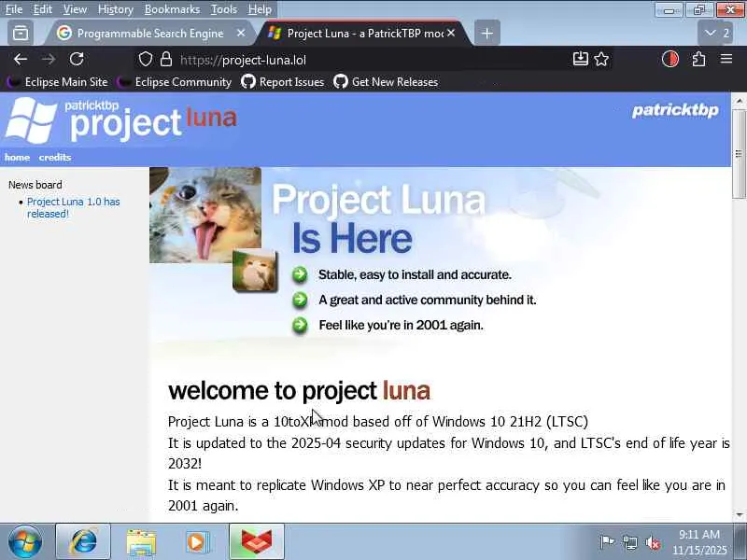Open Windows Explorer folder taskbar icon

tap(141, 542)
